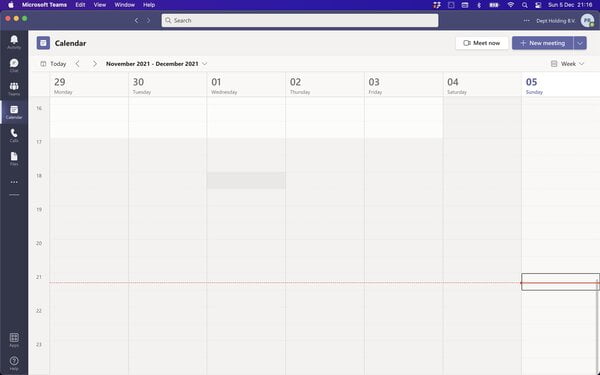Click in the Search field
The width and height of the screenshot is (600, 375).
[300, 20]
